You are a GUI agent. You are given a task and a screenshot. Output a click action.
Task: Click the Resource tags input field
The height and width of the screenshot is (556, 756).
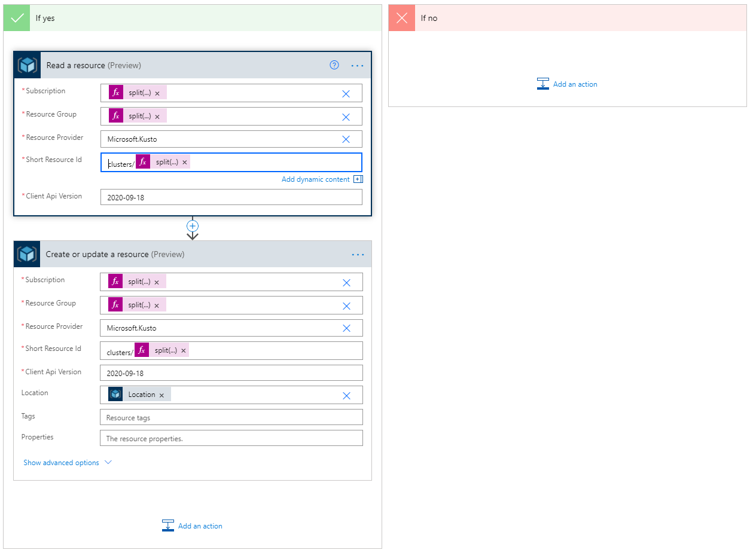coord(231,417)
